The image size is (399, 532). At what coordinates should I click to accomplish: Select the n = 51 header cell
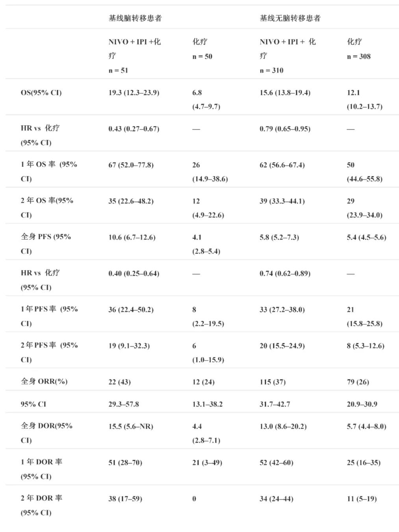118,70
